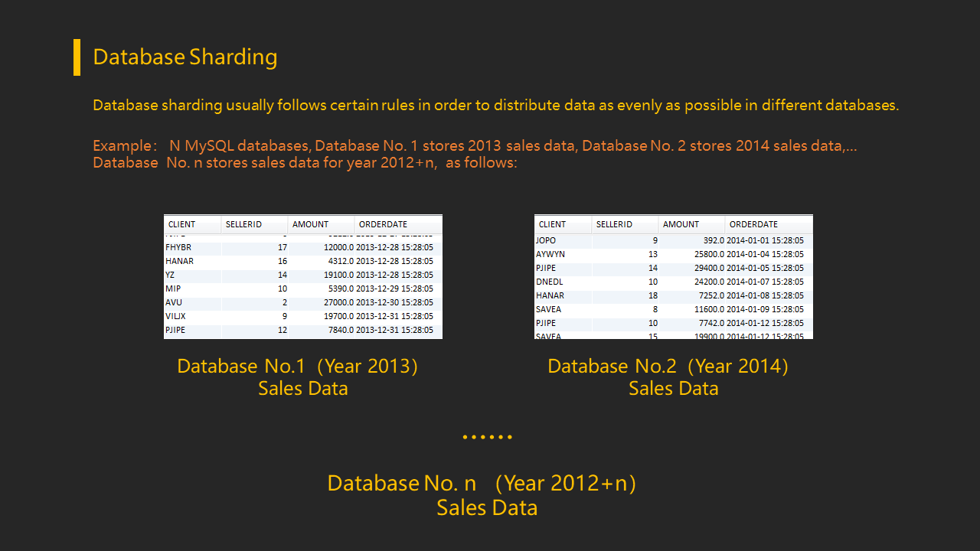Screen dimensions: 980x551
Task: Click caption "Database No. n (Year 2012+n)"
Action: (482, 484)
